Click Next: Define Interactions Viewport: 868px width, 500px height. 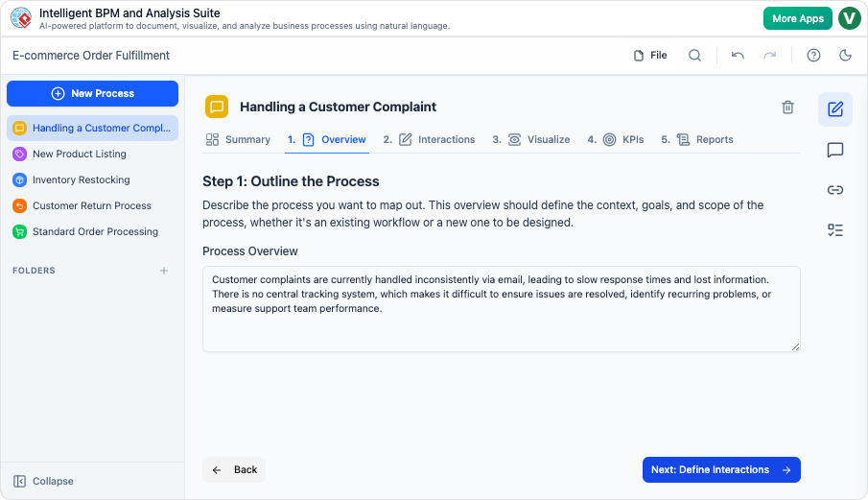click(721, 470)
